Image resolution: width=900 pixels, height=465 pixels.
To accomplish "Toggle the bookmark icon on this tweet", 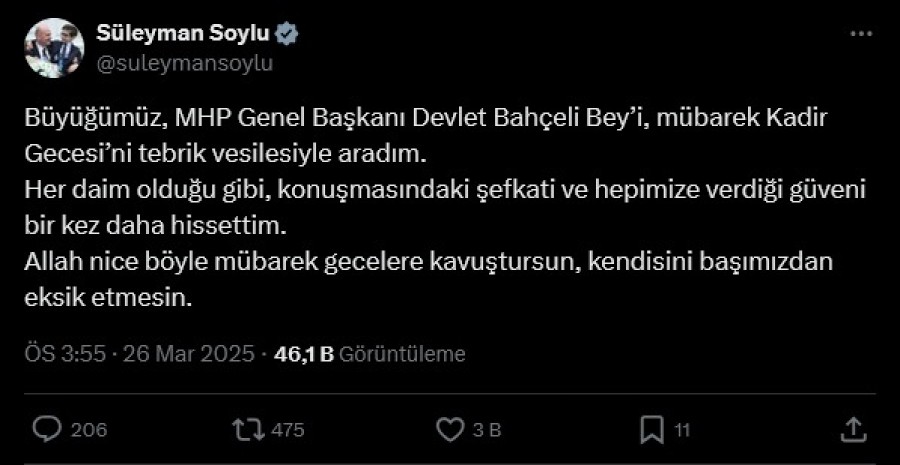I will pos(653,430).
